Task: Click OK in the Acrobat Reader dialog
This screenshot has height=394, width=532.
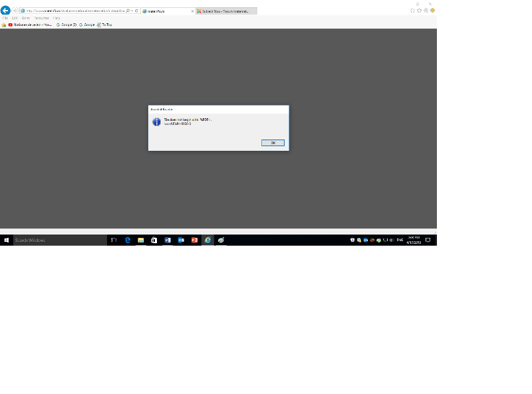Action: coord(273,143)
